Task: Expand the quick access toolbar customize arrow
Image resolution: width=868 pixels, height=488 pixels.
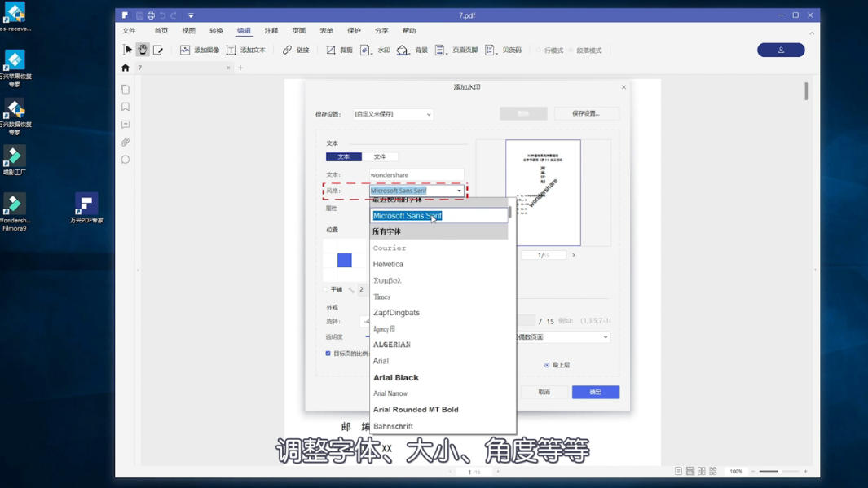Action: tap(191, 15)
